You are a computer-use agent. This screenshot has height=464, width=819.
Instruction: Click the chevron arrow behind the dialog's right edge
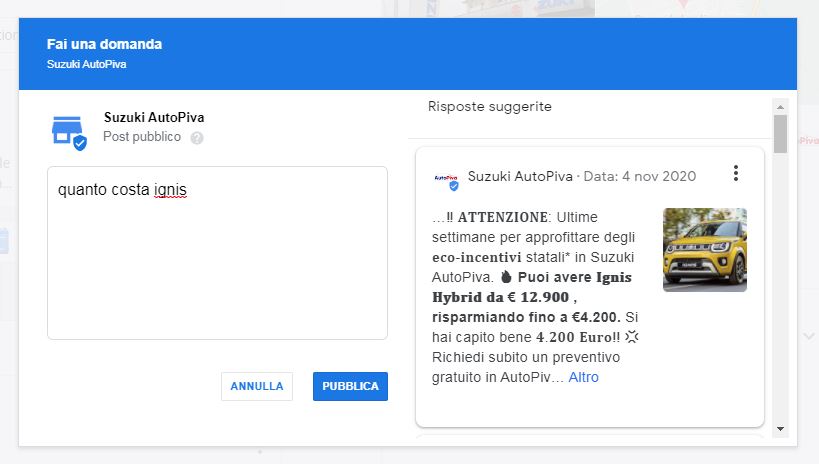tap(808, 336)
